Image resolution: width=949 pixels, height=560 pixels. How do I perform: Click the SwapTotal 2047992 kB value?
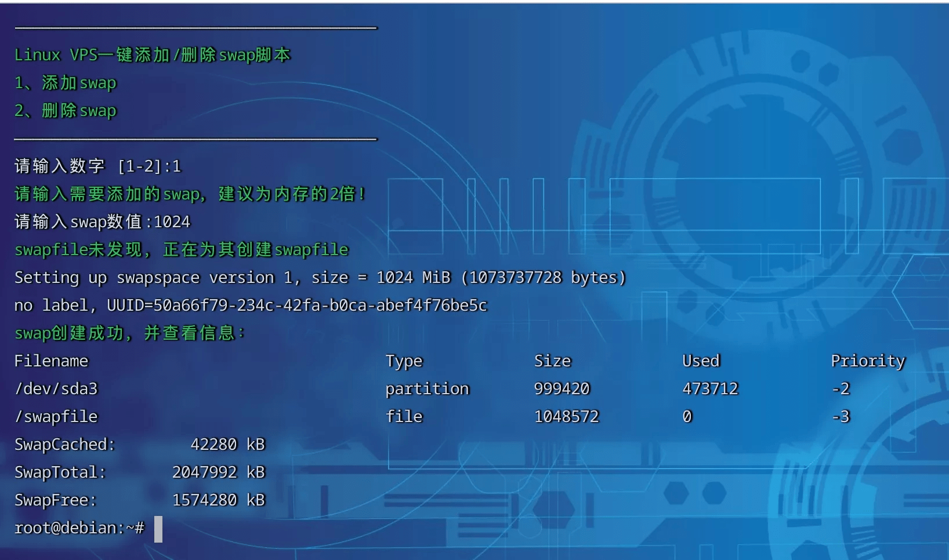pyautogui.click(x=219, y=472)
